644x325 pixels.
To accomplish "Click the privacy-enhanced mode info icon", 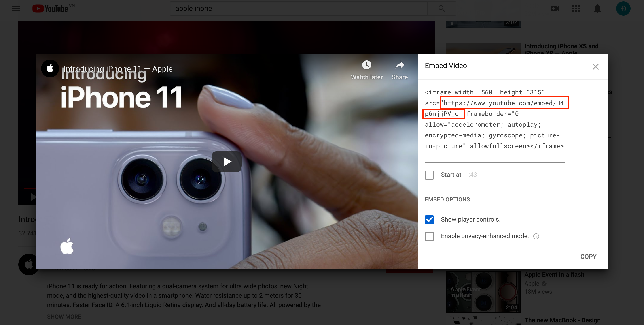I will pos(536,236).
